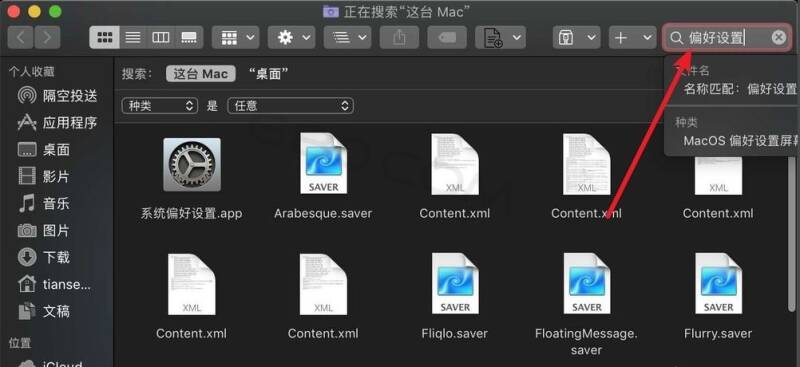Viewport: 800px width, 367px height.
Task: Go forward with the right arrow button
Action: [x=47, y=37]
